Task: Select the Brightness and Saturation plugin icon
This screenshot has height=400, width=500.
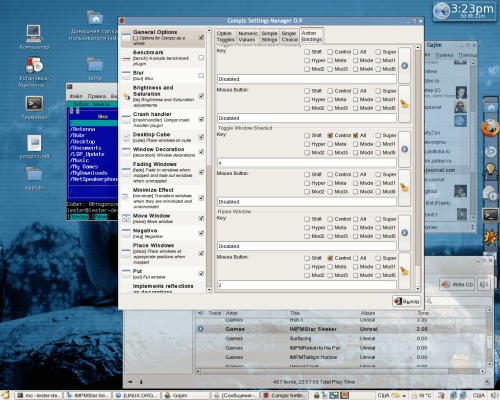Action: [126, 96]
